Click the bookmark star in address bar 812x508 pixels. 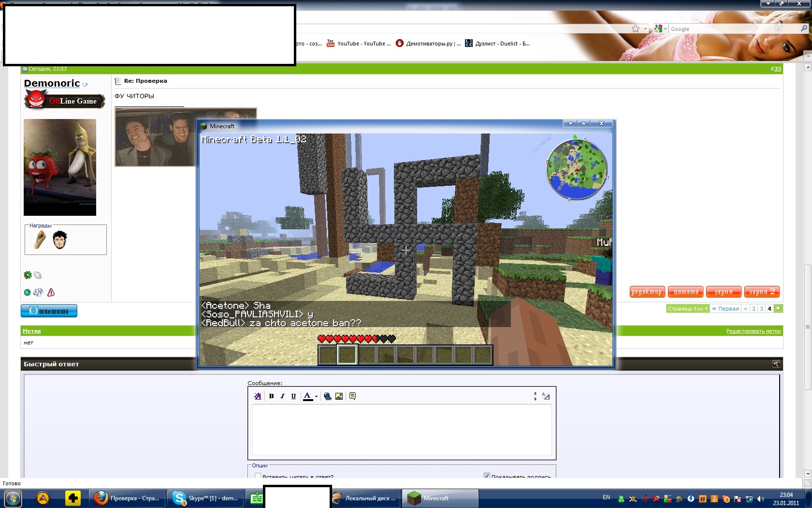636,29
